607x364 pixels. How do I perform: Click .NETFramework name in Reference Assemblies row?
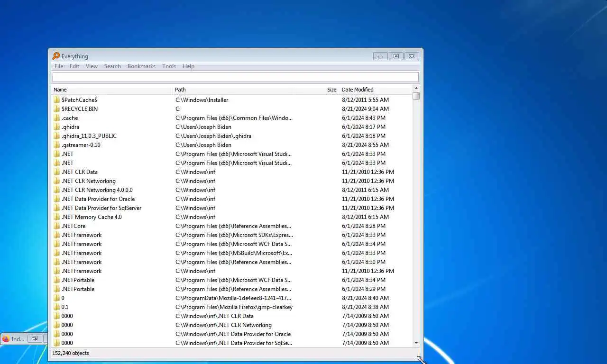(x=82, y=262)
